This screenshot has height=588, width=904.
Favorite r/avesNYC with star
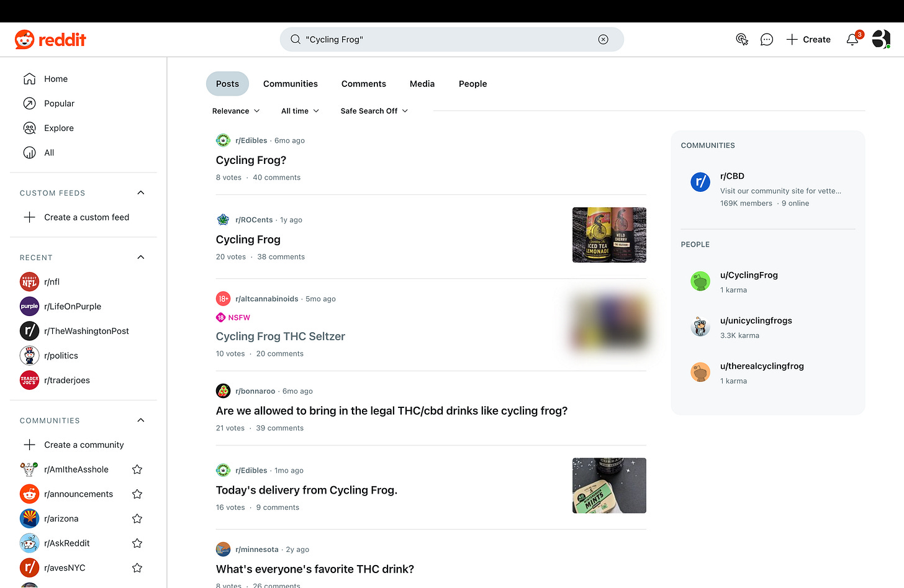137,568
